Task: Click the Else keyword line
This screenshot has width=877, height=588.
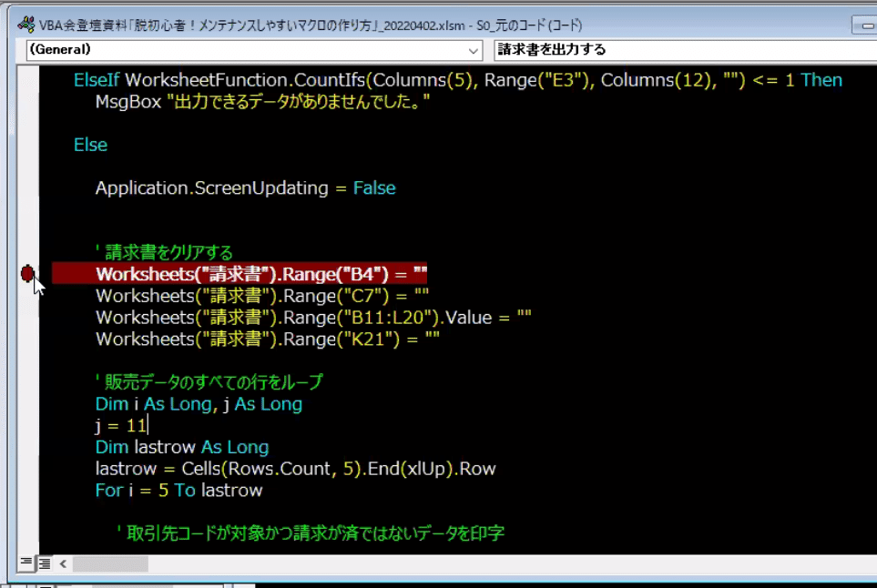Action: tap(90, 145)
